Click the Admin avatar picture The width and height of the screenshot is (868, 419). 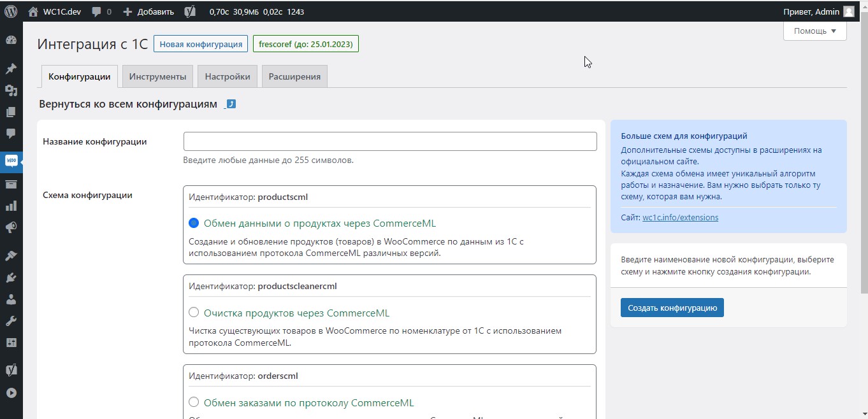point(849,11)
